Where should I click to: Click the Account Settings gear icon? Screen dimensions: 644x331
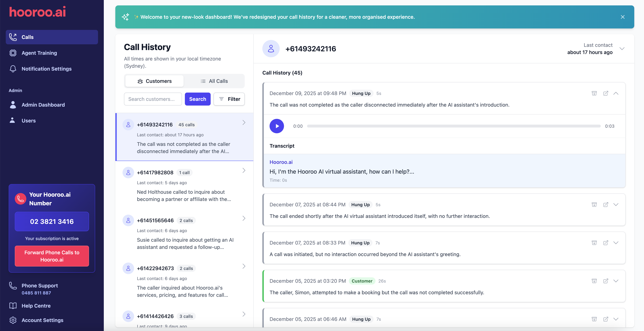13,320
